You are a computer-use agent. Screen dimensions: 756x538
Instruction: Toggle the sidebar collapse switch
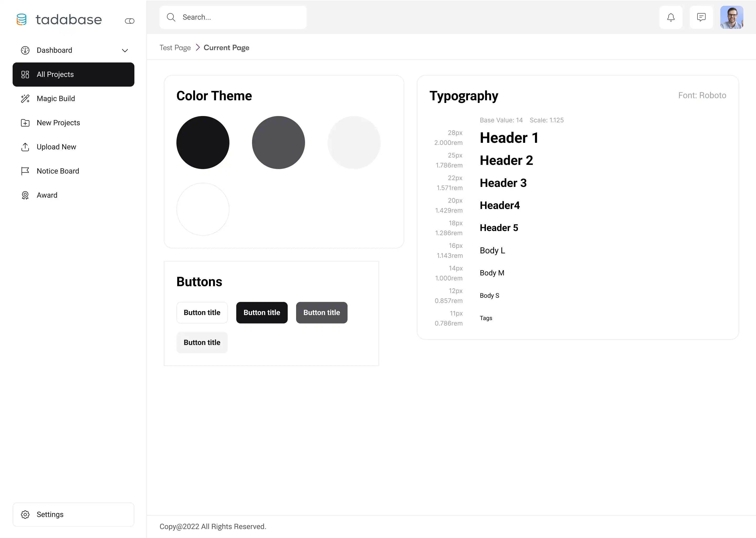tap(129, 20)
